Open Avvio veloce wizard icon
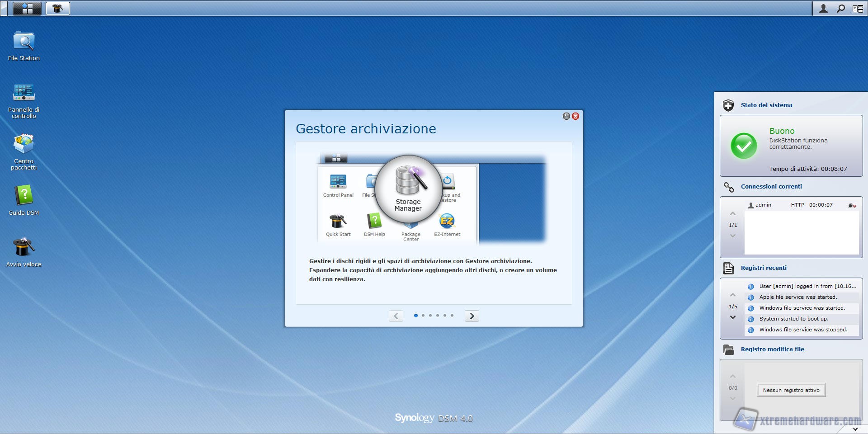This screenshot has height=434, width=868. coord(24,248)
